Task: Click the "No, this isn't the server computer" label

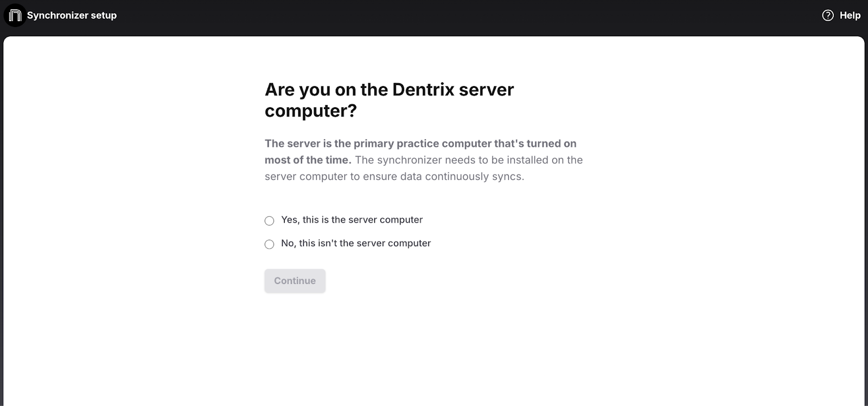Action: [356, 243]
